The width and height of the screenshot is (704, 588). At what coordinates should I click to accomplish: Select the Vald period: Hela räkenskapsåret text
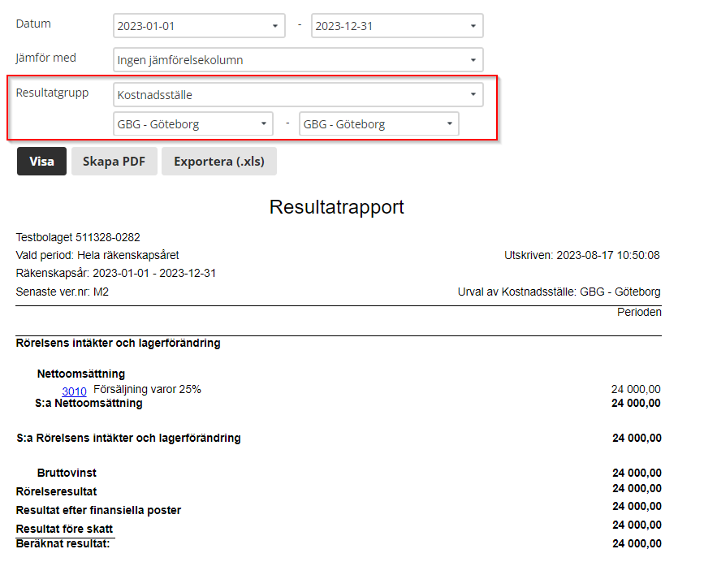click(x=97, y=255)
